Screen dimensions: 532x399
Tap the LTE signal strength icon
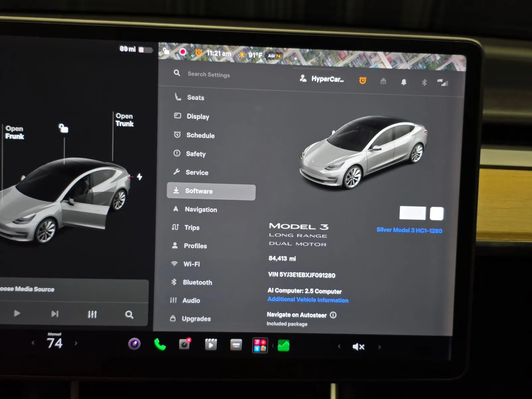pyautogui.click(x=443, y=83)
